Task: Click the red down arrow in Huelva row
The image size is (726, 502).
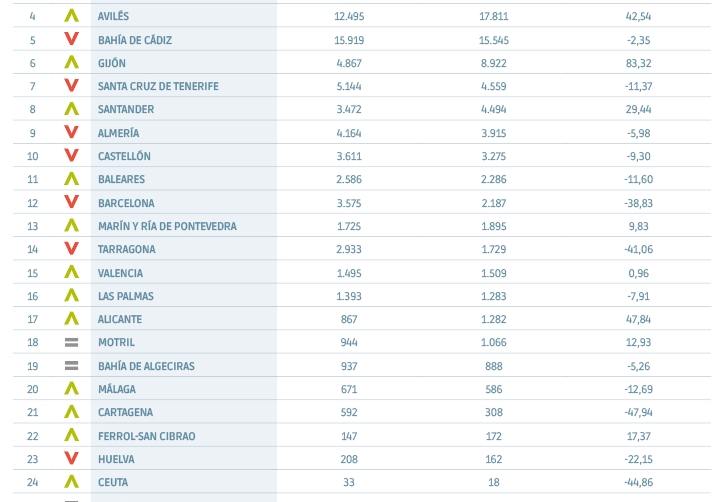Action: [x=71, y=458]
